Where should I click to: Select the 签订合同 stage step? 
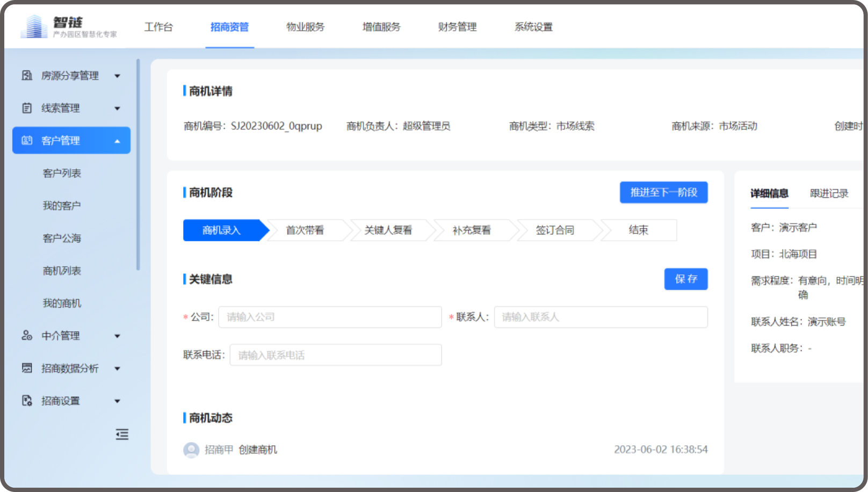tap(555, 230)
